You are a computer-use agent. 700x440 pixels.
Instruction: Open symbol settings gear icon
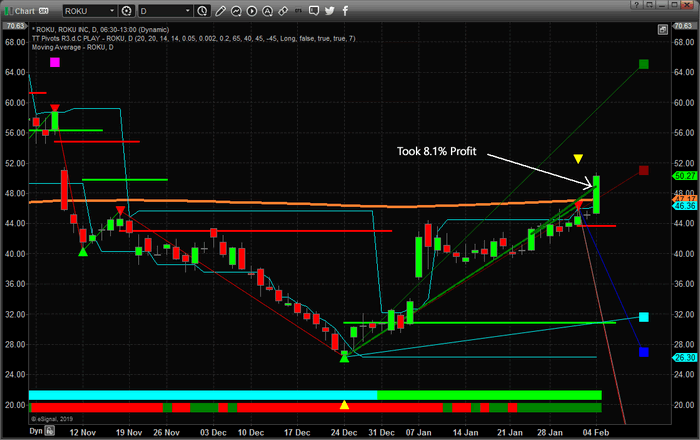tap(127, 11)
